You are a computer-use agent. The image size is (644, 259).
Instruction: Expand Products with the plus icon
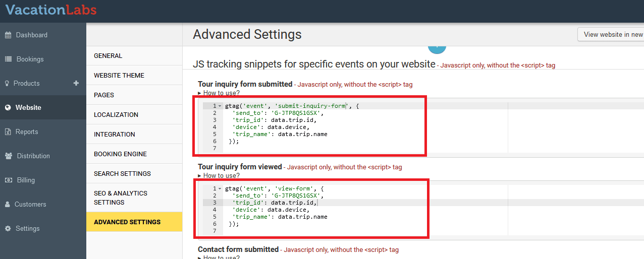point(76,83)
